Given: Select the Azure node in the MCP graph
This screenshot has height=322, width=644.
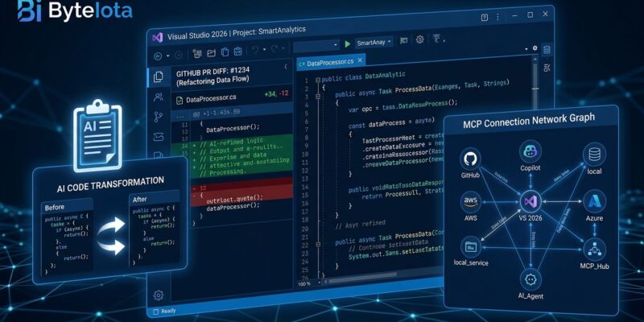Looking at the screenshot, I should point(595,201).
